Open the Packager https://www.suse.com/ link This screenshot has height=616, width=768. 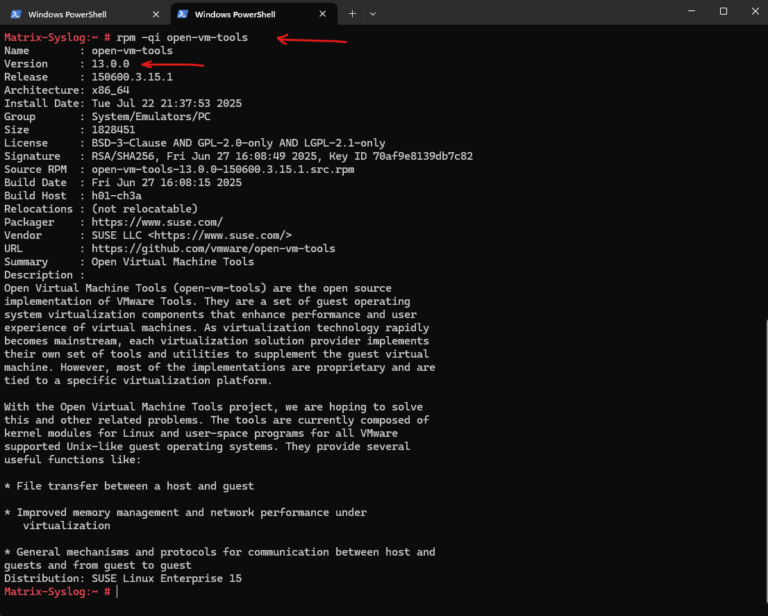(x=157, y=222)
